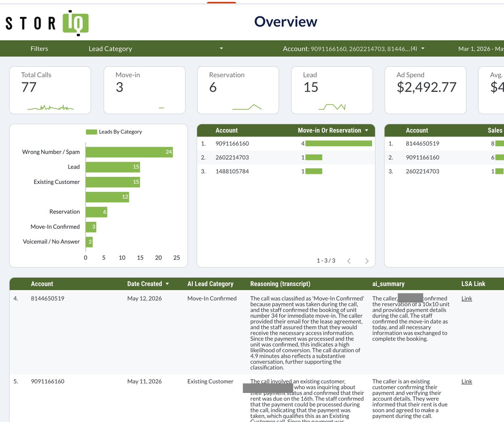Click the 1 - 3 / 3 pagination text
This screenshot has height=422, width=504.
pyautogui.click(x=326, y=261)
